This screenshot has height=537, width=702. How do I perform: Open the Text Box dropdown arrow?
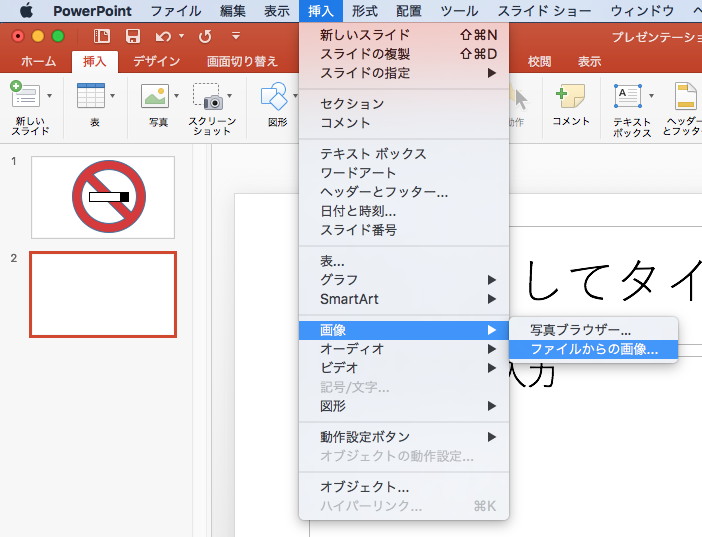[651, 95]
